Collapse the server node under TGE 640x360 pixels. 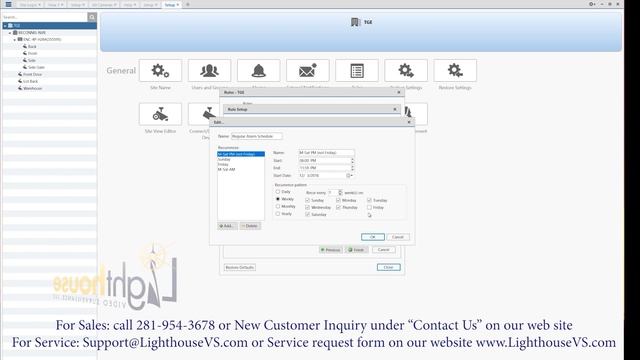(10, 33)
